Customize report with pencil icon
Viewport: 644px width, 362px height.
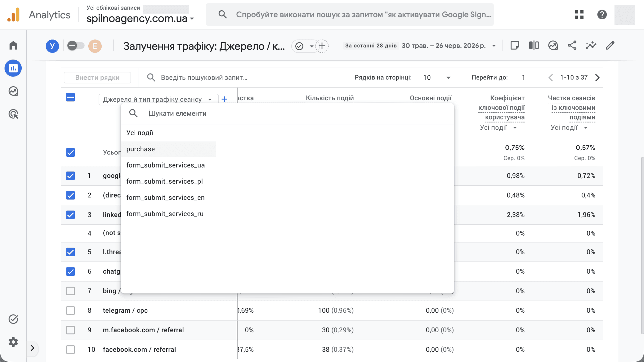(x=610, y=46)
